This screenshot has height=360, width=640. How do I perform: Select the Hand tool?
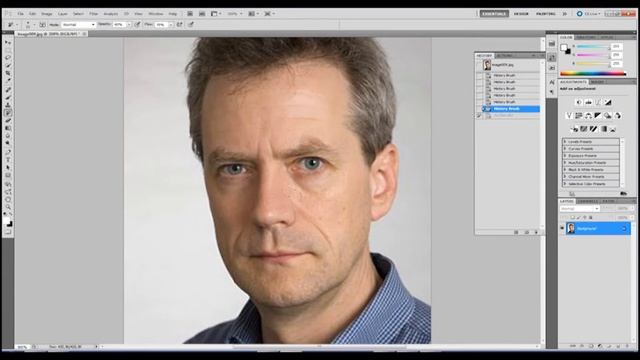pyautogui.click(x=8, y=199)
